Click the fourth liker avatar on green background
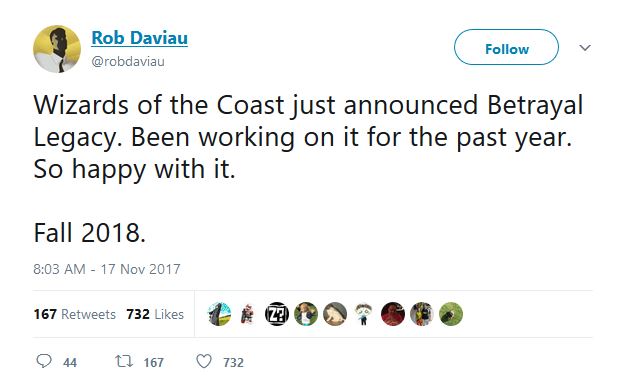The height and width of the screenshot is (383, 632). point(306,314)
